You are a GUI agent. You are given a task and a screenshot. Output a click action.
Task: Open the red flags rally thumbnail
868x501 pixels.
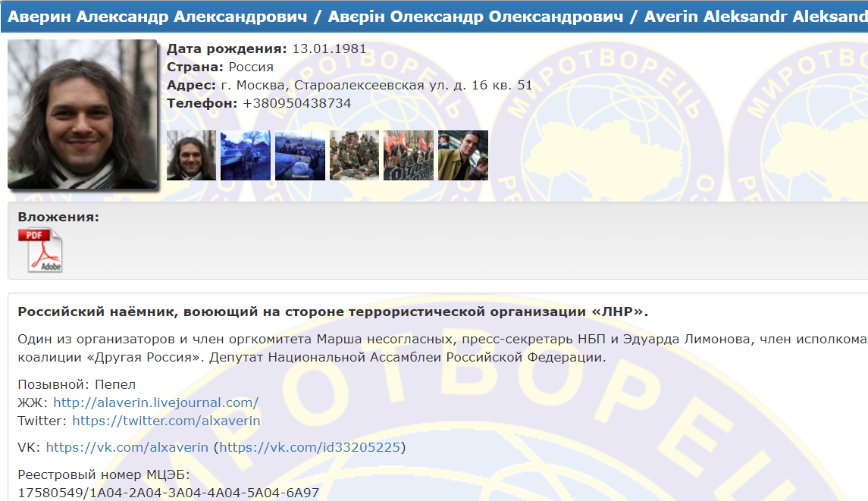409,155
